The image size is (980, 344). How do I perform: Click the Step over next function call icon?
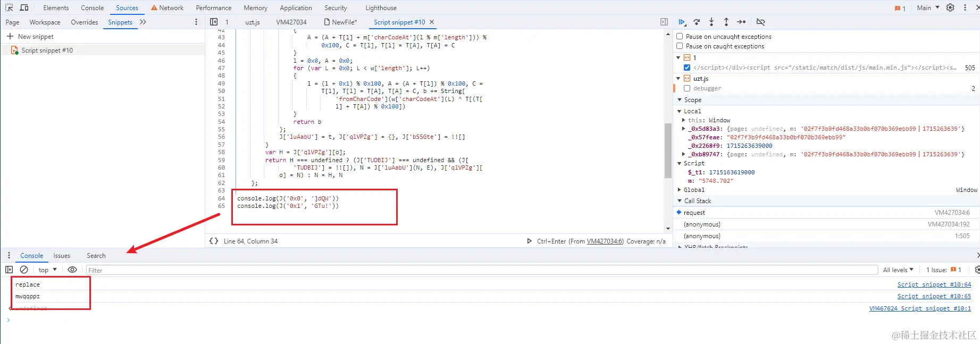(697, 22)
